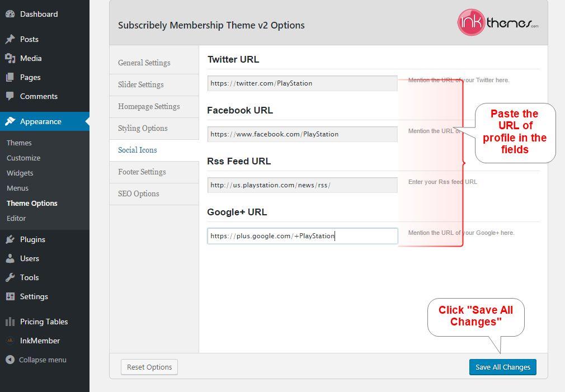This screenshot has width=565, height=392.
Task: Open the Comments menu item
Action: click(x=39, y=96)
